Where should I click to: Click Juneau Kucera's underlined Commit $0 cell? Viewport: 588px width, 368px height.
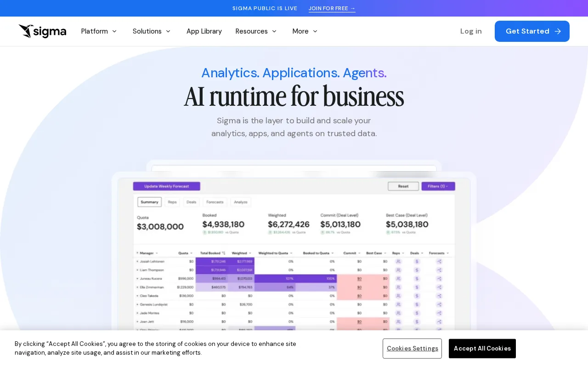click(359, 278)
